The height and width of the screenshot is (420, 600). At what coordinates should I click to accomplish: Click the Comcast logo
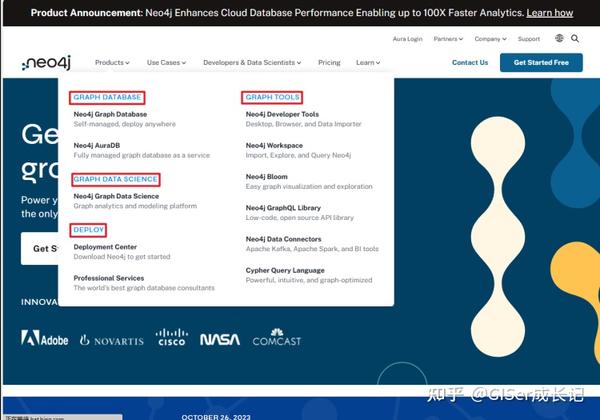(276, 338)
